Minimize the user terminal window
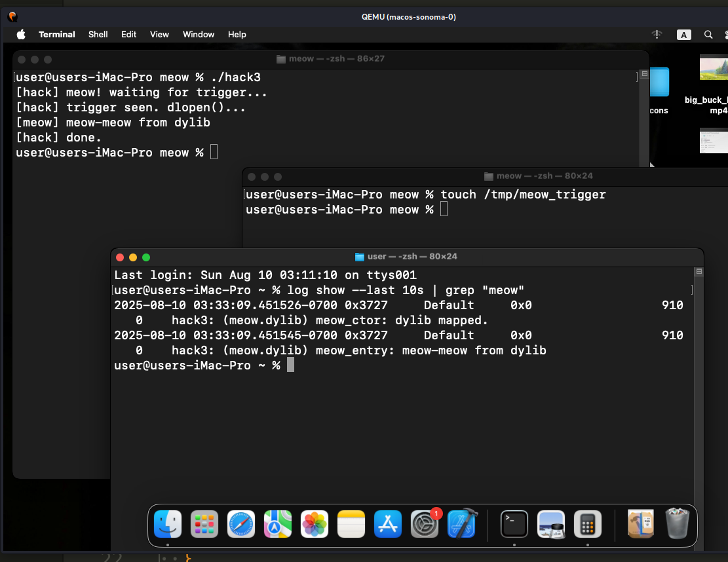 click(133, 257)
